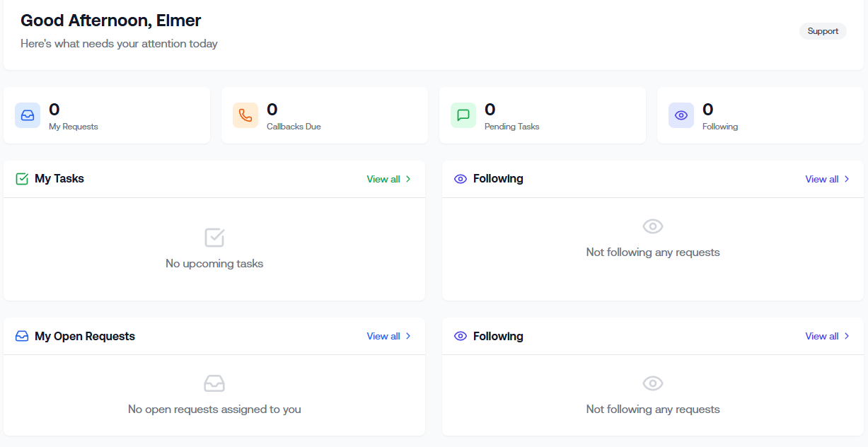
Task: Click the eye icon in the 0 Following card
Action: [681, 115]
